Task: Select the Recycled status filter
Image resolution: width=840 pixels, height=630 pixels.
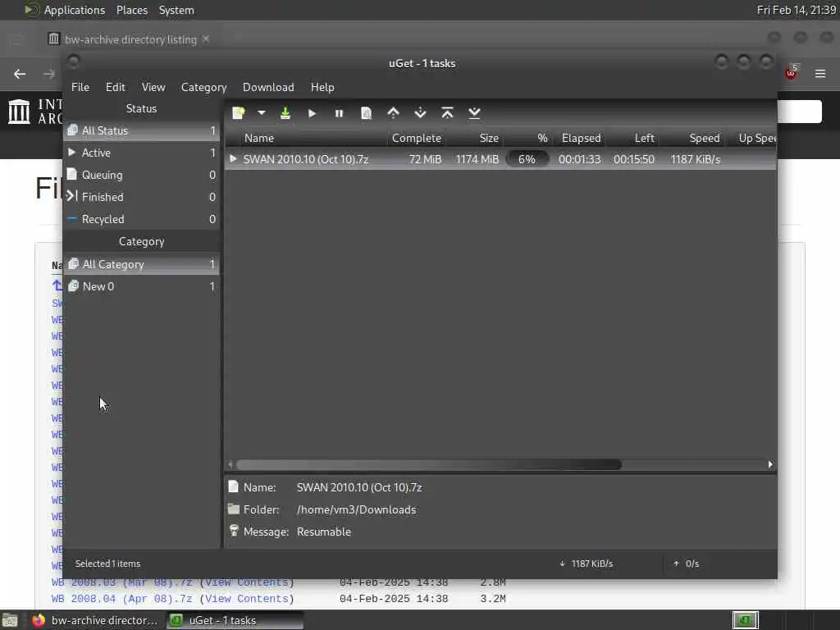Action: [x=141, y=219]
